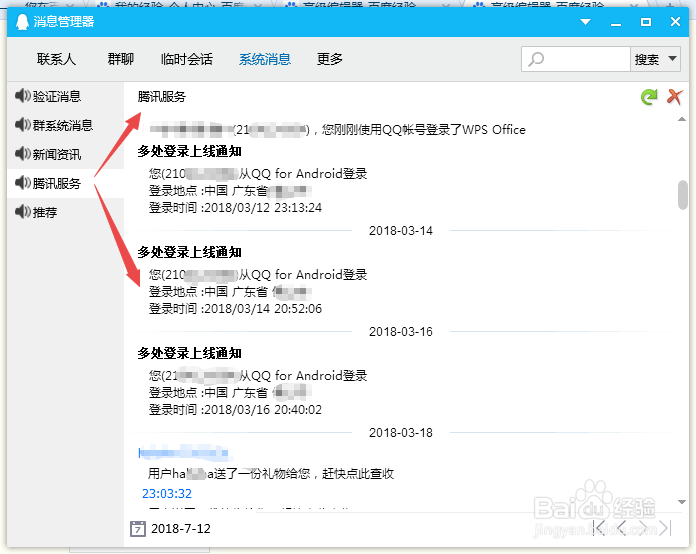Select 腾讯服务 in the sidebar

coord(65,183)
